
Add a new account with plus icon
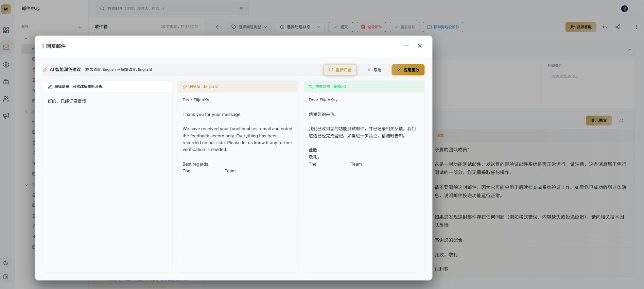pos(80,27)
